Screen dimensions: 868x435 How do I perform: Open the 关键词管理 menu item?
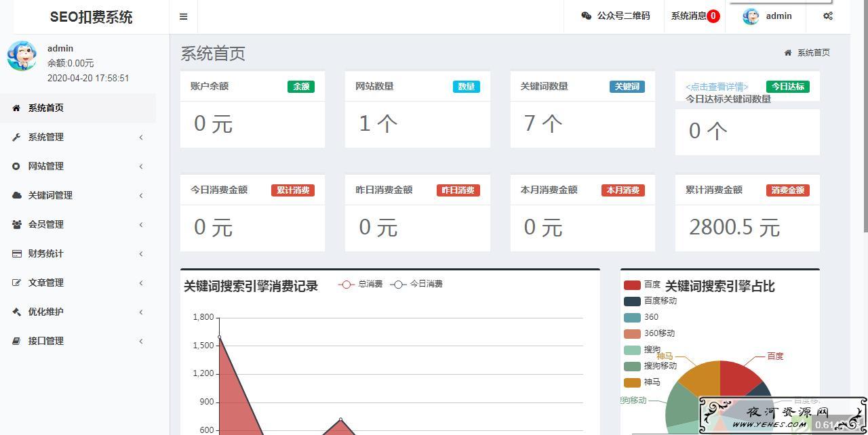[78, 195]
